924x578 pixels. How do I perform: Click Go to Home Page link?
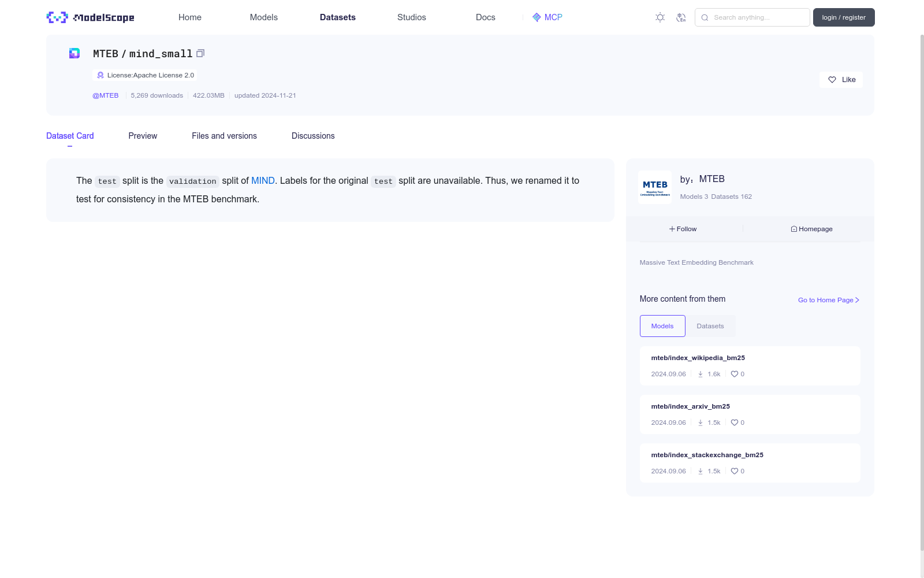[829, 300]
